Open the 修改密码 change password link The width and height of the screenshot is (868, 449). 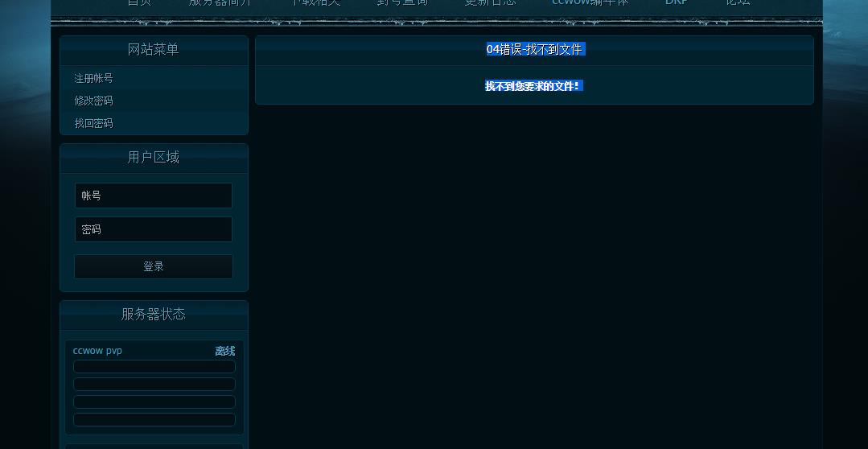[x=93, y=101]
